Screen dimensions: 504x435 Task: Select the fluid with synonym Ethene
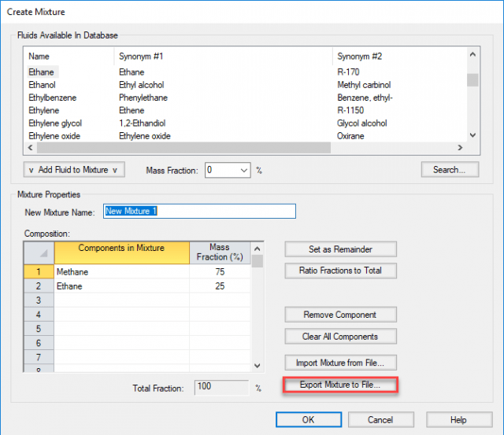(x=132, y=110)
